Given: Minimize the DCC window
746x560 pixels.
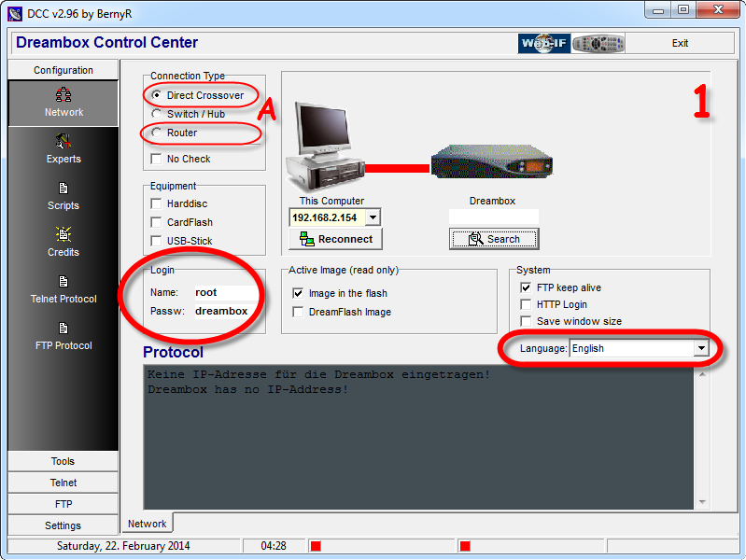Looking at the screenshot, I should point(658,10).
